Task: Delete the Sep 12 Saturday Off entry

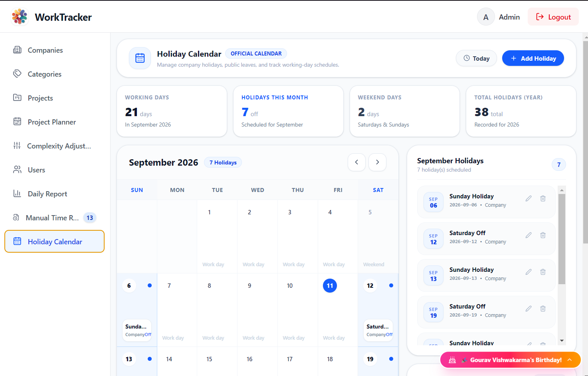Action: pyautogui.click(x=543, y=235)
